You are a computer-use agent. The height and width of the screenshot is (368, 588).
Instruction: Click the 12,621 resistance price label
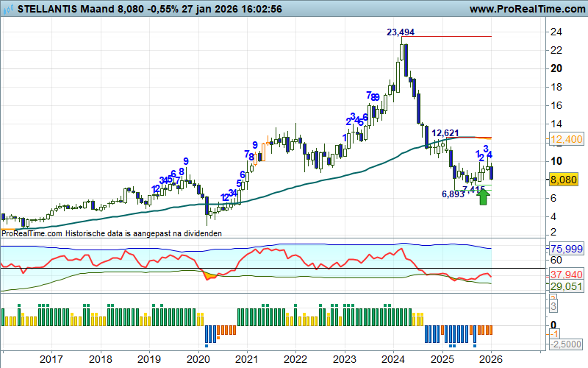click(x=445, y=132)
